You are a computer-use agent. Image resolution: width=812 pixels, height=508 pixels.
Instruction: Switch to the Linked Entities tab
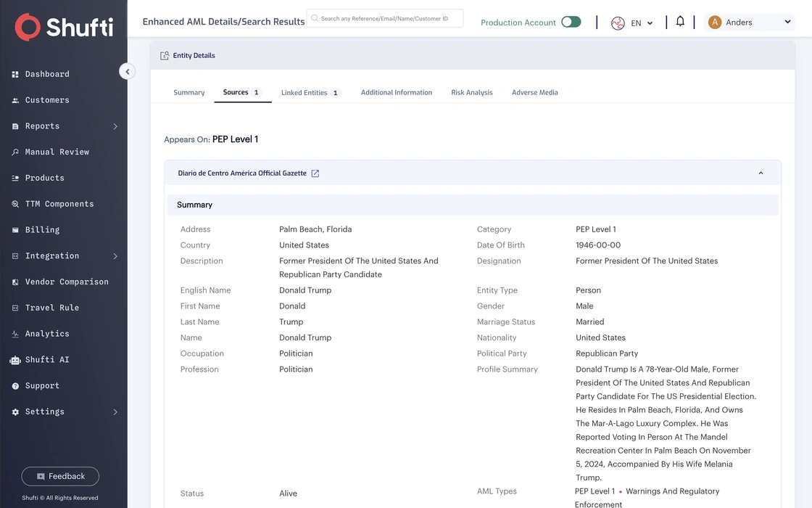point(310,93)
